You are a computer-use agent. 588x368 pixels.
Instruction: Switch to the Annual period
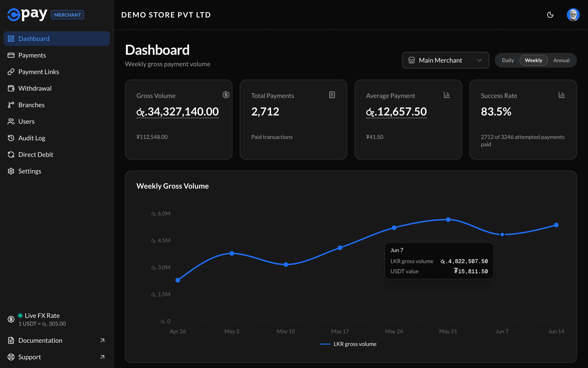(561, 60)
